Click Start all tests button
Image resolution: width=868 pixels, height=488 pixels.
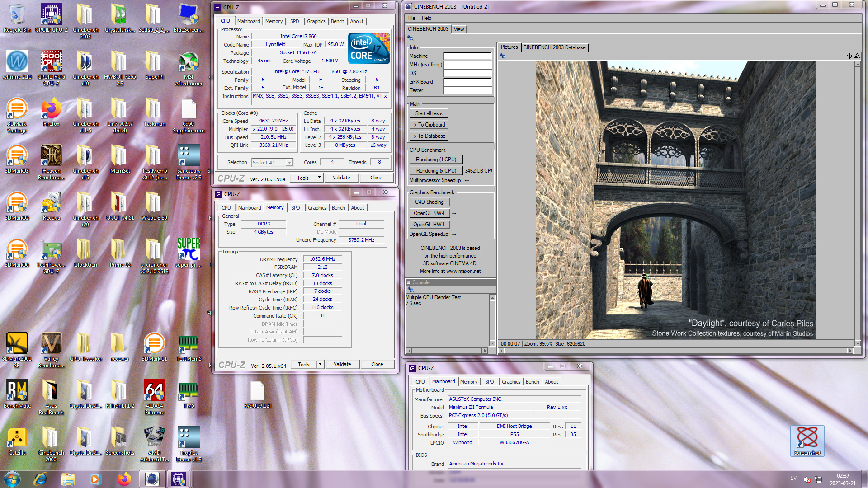[429, 113]
